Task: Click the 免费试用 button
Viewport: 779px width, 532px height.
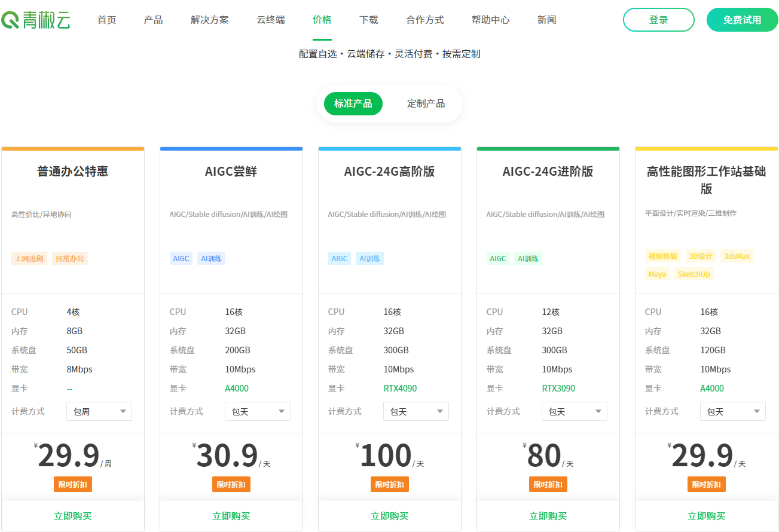Action: [743, 20]
